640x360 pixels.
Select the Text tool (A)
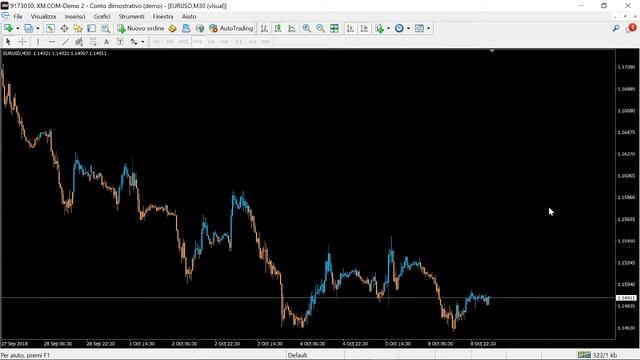click(x=107, y=42)
